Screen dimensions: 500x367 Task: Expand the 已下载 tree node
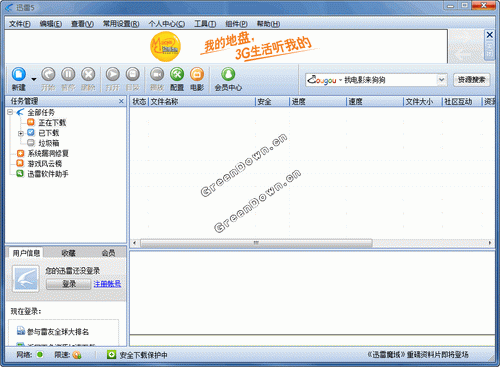coord(21,133)
